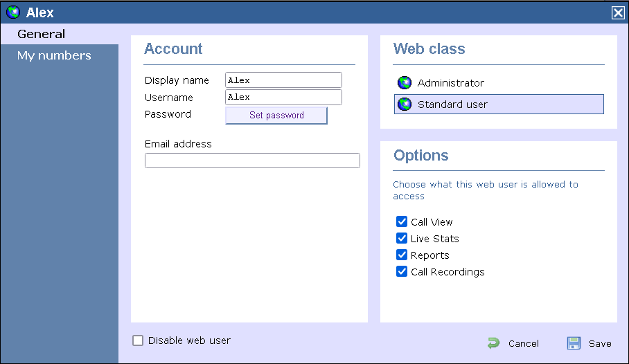Click the Save button label
This screenshot has height=364, width=629.
pyautogui.click(x=600, y=344)
